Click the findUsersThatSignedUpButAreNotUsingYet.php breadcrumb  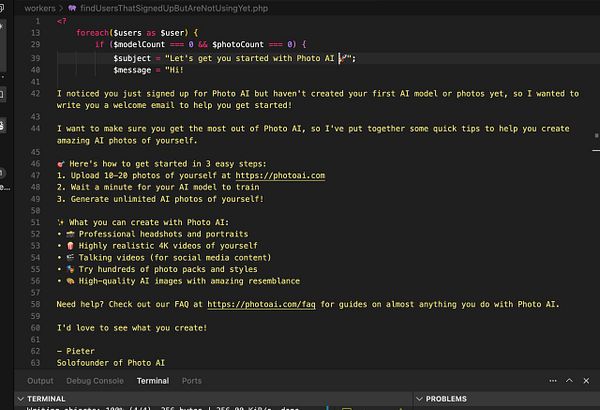coord(174,8)
